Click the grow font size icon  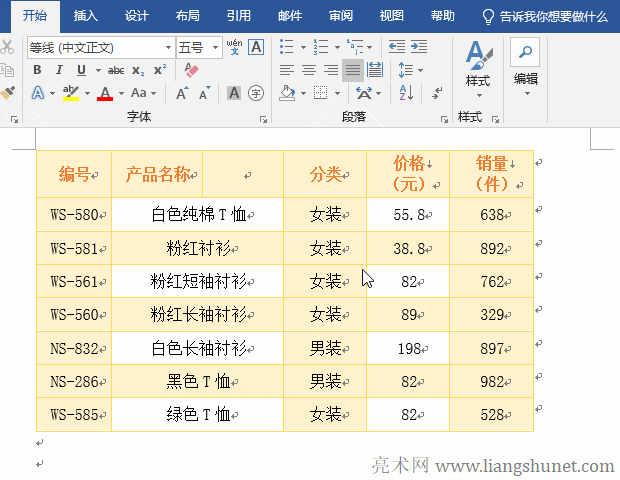coord(183,93)
